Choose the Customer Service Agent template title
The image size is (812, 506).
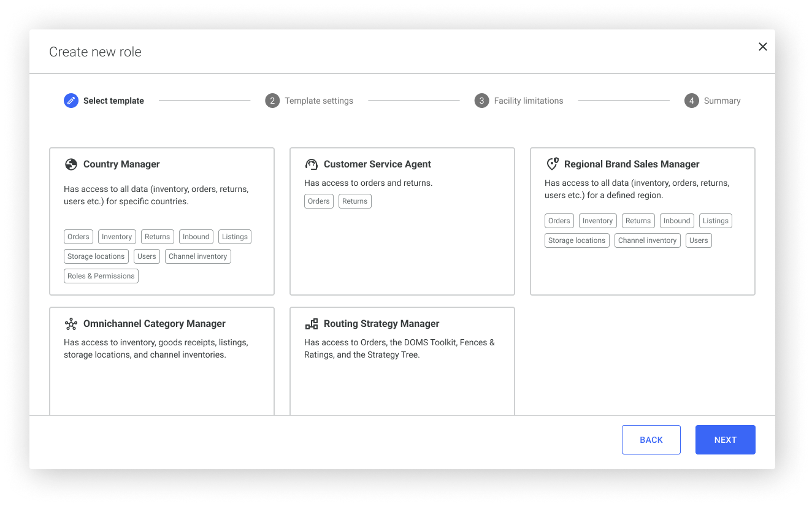pos(377,164)
